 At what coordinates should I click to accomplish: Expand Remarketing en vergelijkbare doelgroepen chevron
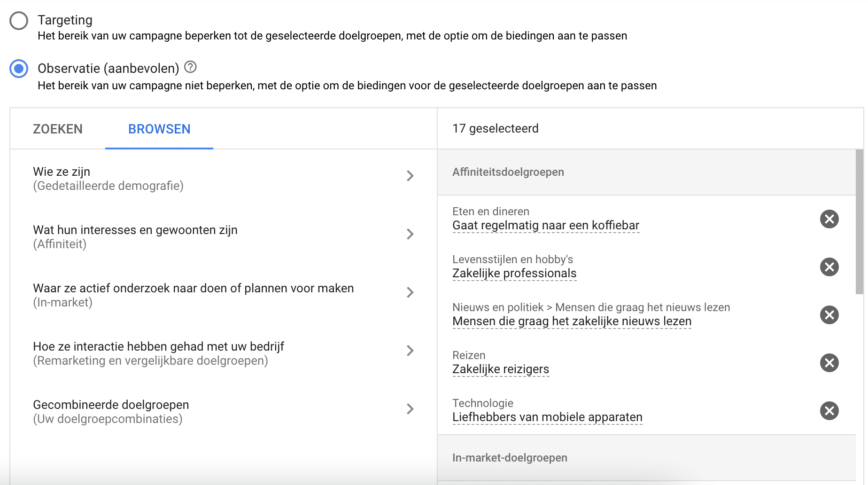[410, 351]
